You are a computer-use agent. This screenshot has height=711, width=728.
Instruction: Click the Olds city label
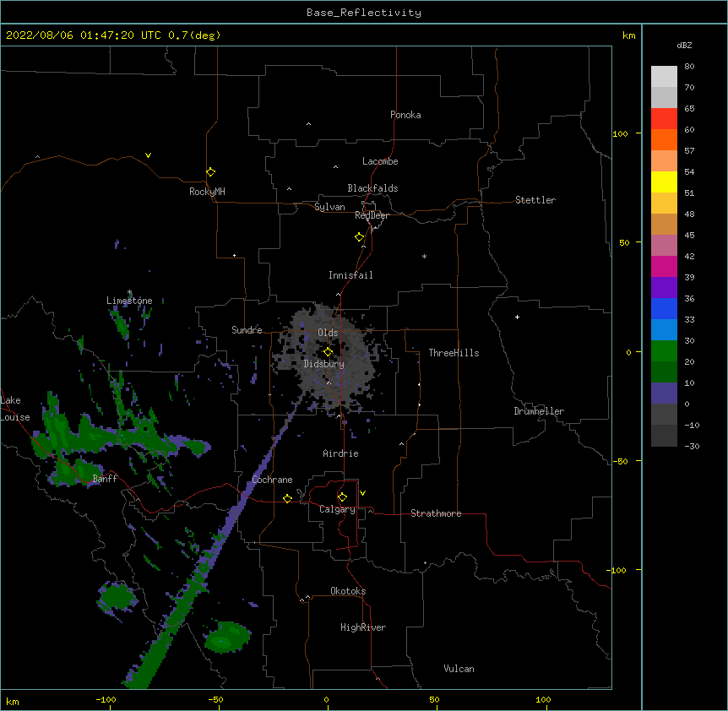[328, 333]
